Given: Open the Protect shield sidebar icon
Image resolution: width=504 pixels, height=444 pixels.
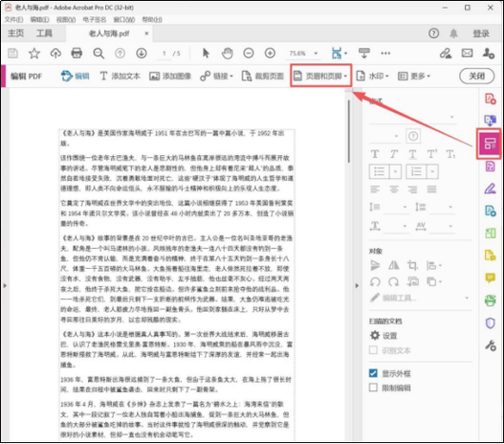Looking at the screenshot, I should click(490, 323).
